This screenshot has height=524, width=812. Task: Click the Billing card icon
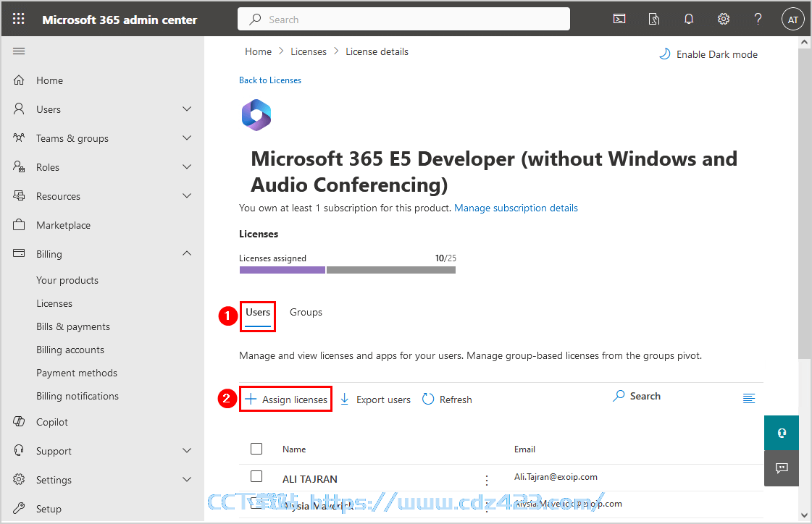point(19,253)
